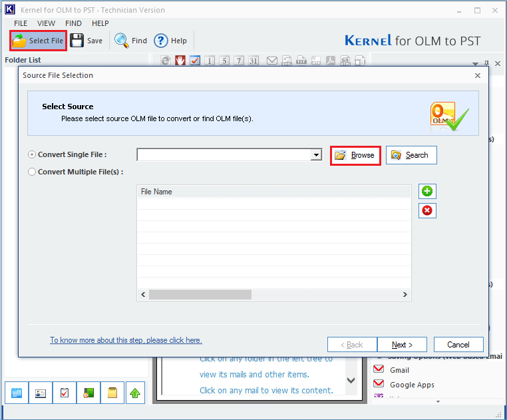Remove a file with the red X icon
The width and height of the screenshot is (507, 420).
tap(427, 210)
